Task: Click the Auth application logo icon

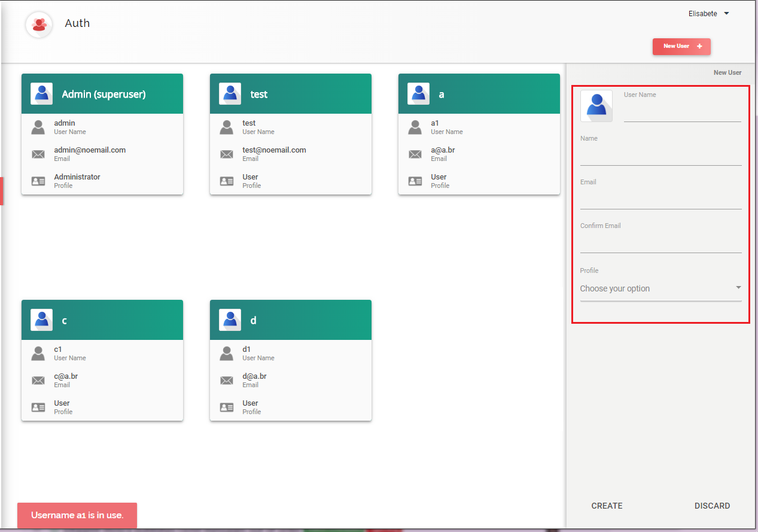Action: [x=38, y=25]
